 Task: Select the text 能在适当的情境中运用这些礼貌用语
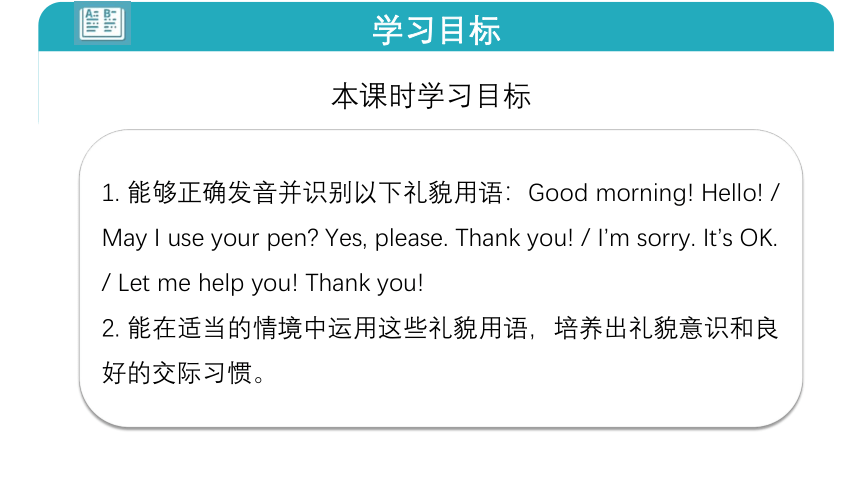327,328
